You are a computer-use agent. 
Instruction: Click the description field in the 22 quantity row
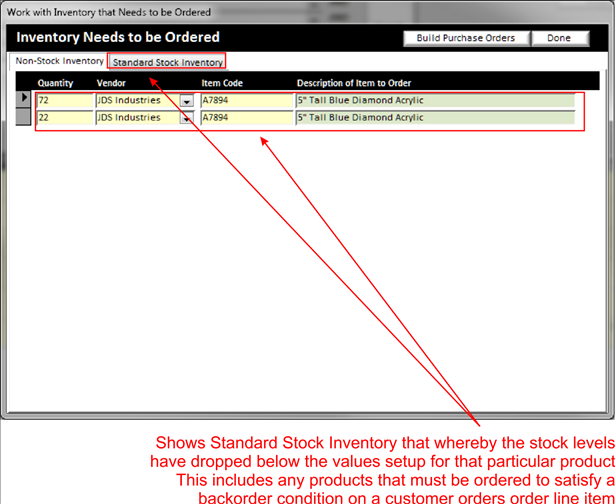coord(435,118)
